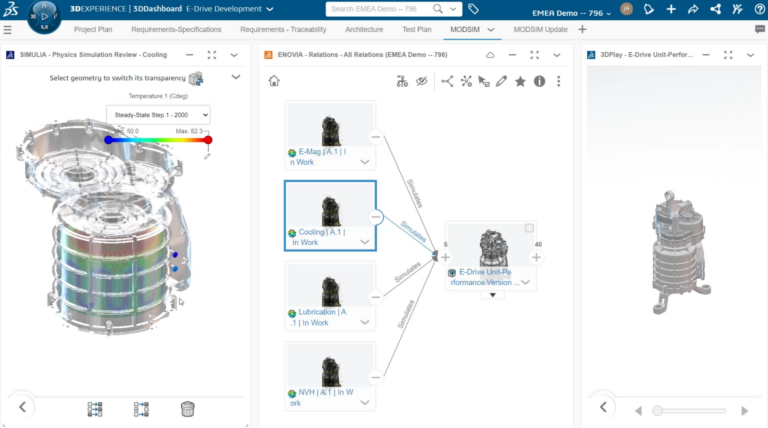Open the E-Drive Unit card chevron menu
Screen dimensions: 768x428
526,282
